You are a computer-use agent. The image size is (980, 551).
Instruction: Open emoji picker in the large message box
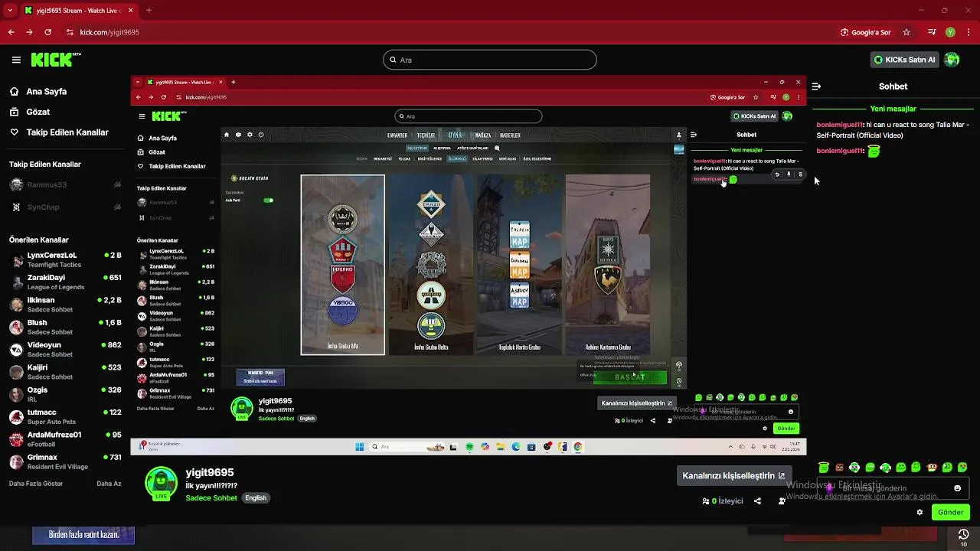tap(957, 488)
